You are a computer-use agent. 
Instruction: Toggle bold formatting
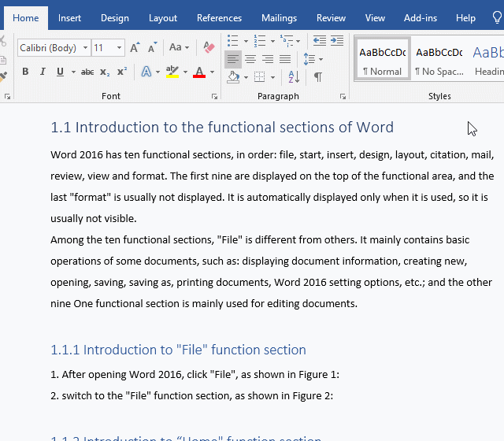tap(25, 72)
